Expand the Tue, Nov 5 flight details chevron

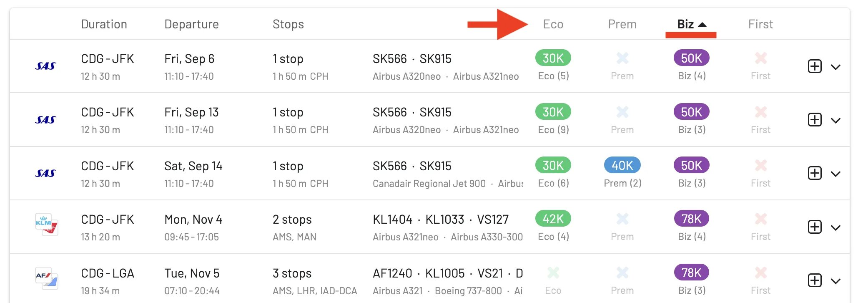[835, 281]
